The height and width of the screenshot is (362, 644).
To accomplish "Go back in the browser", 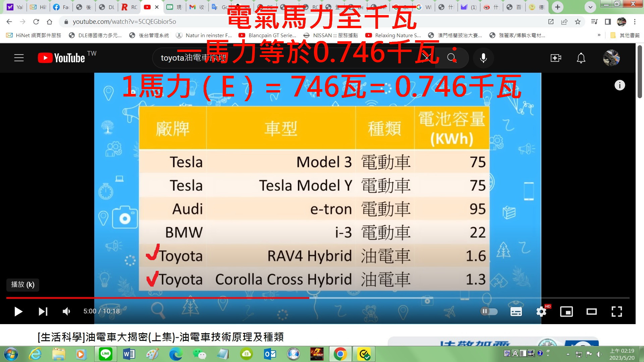I will [x=9, y=22].
